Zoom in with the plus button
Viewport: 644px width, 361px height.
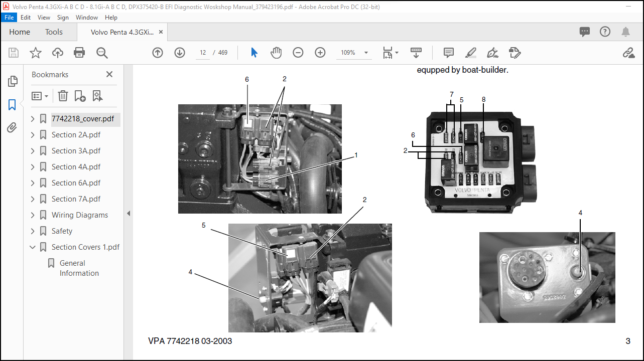tap(320, 53)
